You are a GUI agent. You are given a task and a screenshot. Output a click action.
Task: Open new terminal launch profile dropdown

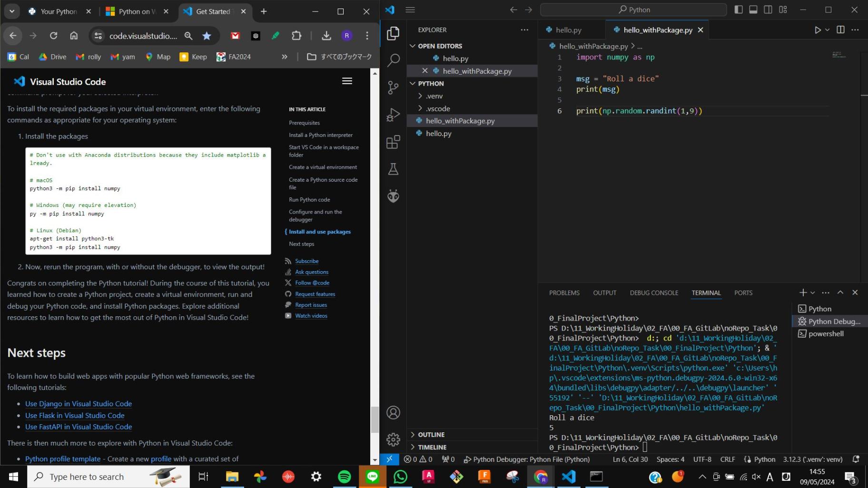(x=813, y=293)
